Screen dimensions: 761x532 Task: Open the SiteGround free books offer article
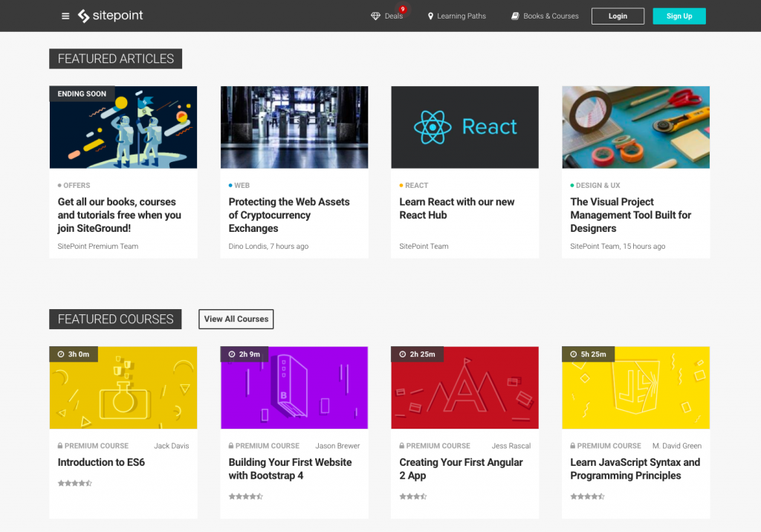[120, 215]
